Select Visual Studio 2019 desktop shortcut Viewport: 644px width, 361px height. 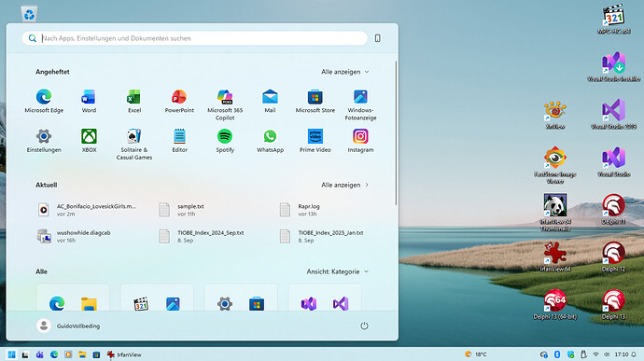(x=613, y=115)
